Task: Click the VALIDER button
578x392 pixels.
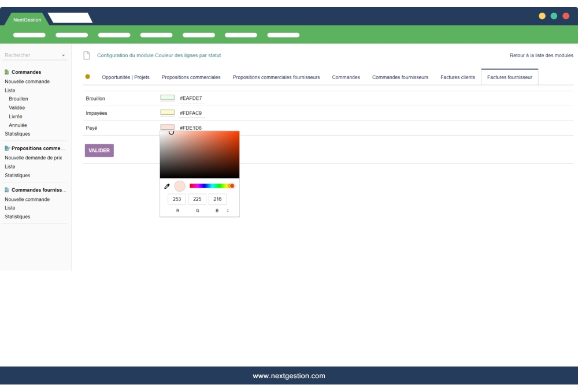Action: [x=99, y=150]
